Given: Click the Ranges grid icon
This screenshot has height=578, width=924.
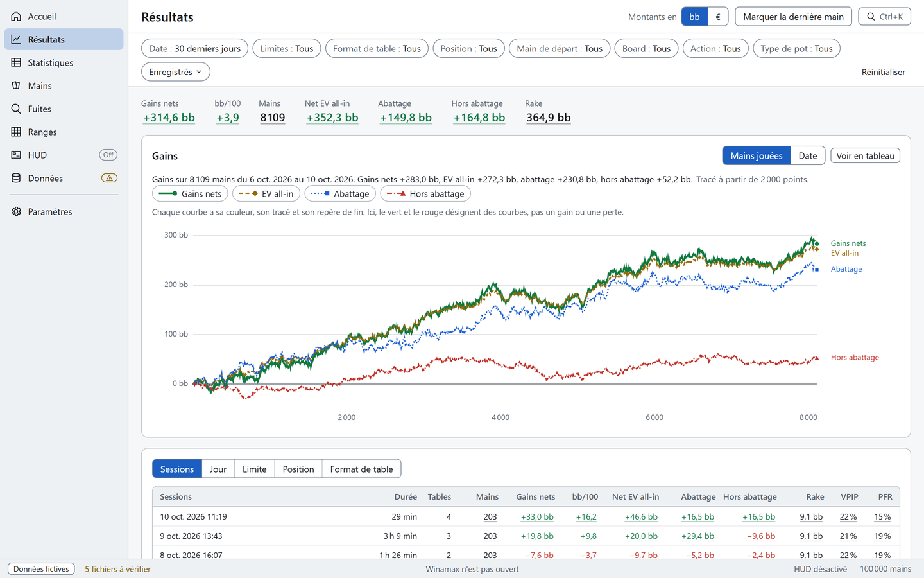Looking at the screenshot, I should coord(16,132).
